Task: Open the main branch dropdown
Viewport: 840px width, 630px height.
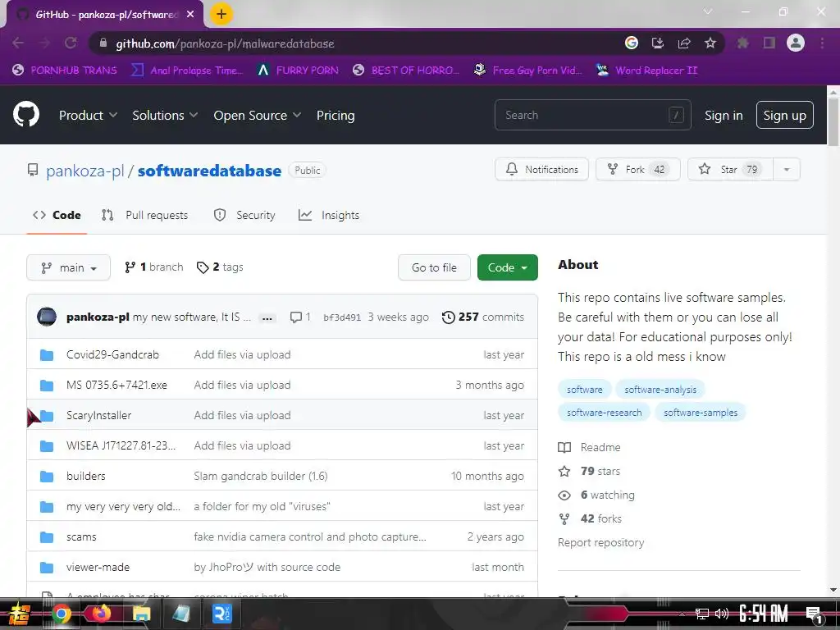Action: [69, 267]
